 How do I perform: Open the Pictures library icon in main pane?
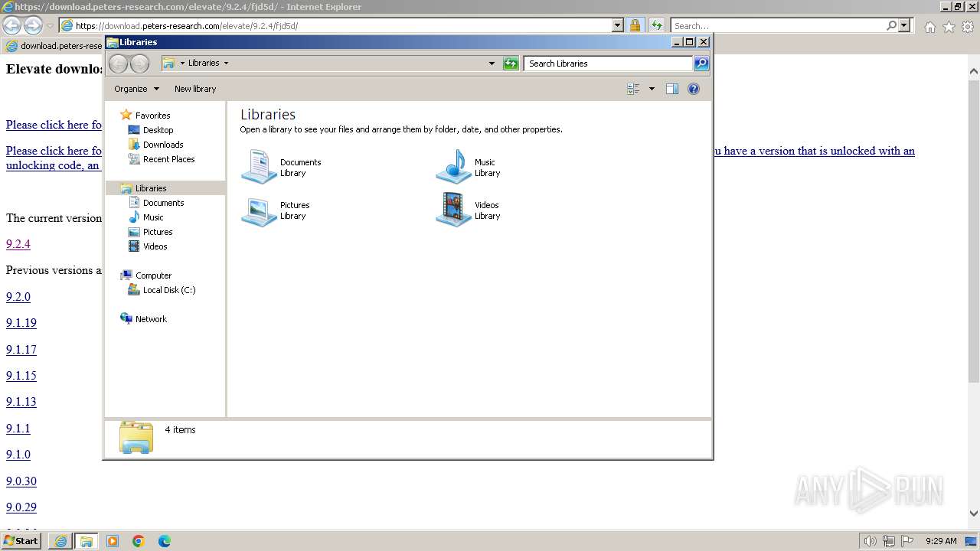[259, 210]
